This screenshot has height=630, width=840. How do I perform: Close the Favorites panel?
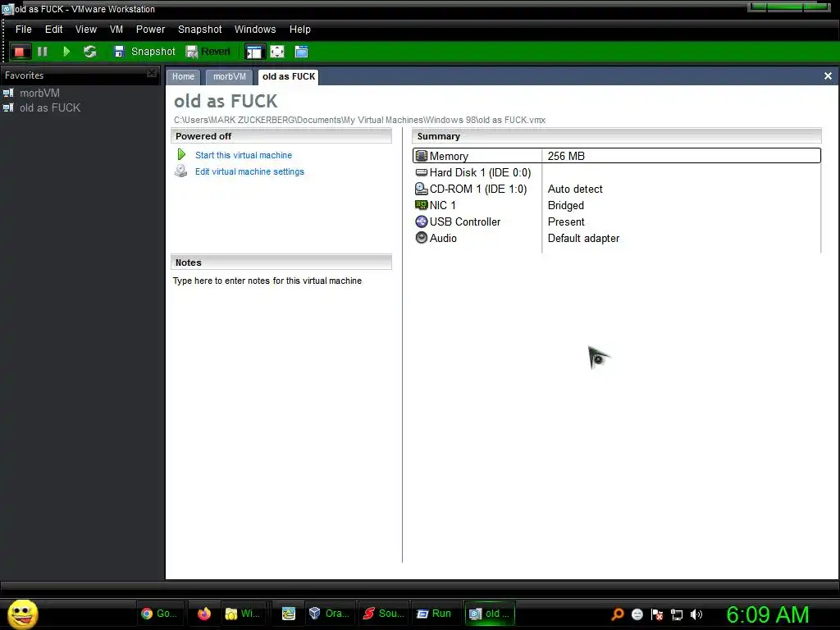tap(152, 72)
